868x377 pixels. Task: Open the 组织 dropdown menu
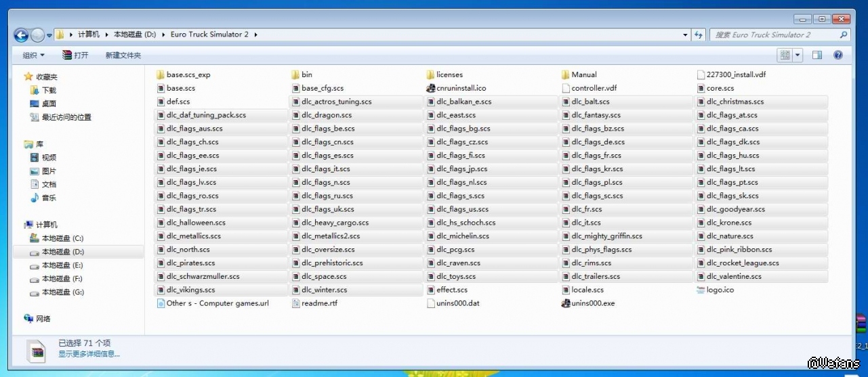(33, 56)
